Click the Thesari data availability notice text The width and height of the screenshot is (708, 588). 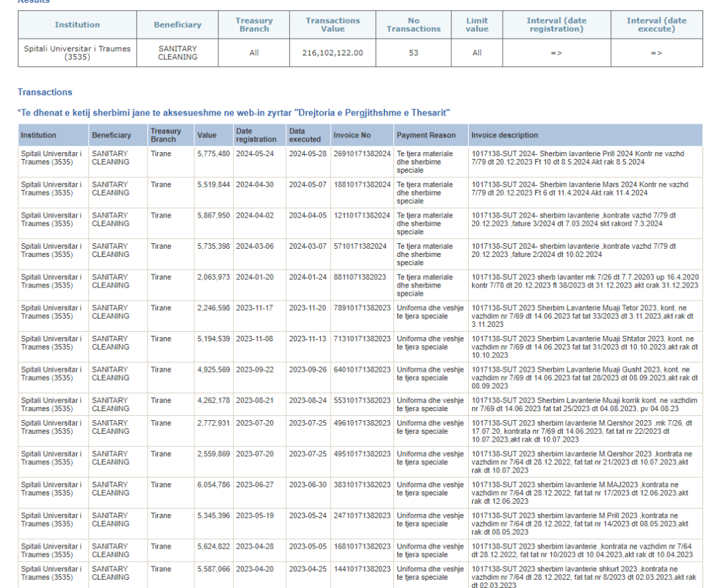234,113
